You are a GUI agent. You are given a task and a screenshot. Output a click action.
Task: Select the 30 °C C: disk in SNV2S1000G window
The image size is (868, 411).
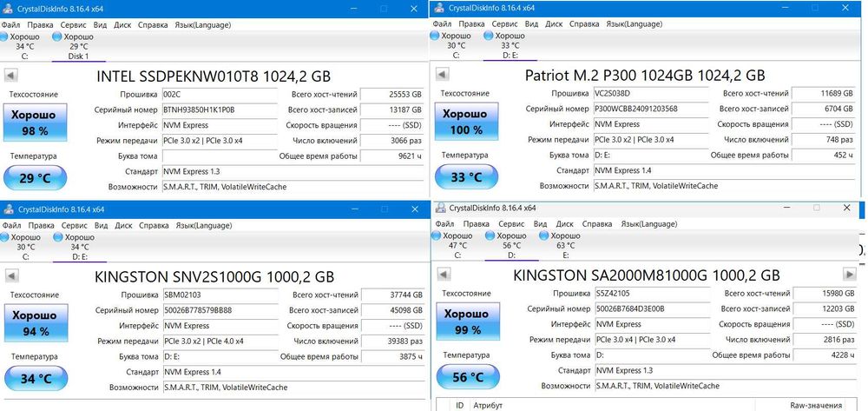pyautogui.click(x=22, y=247)
